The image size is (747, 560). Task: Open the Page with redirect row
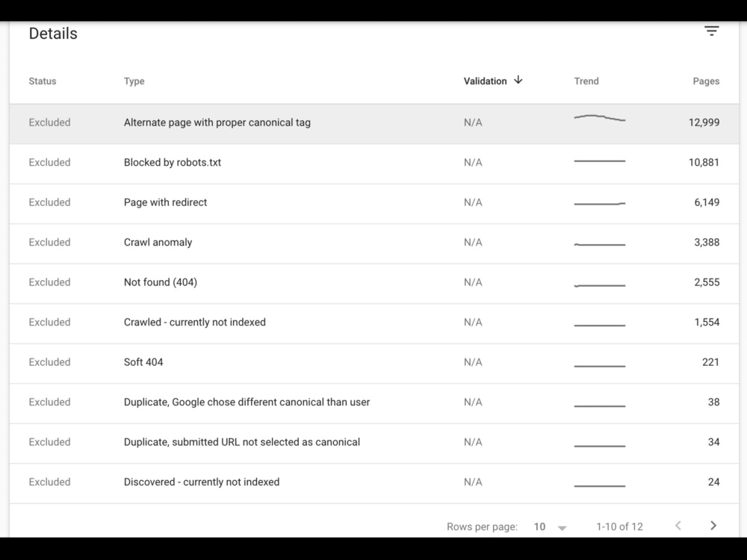tap(374, 204)
